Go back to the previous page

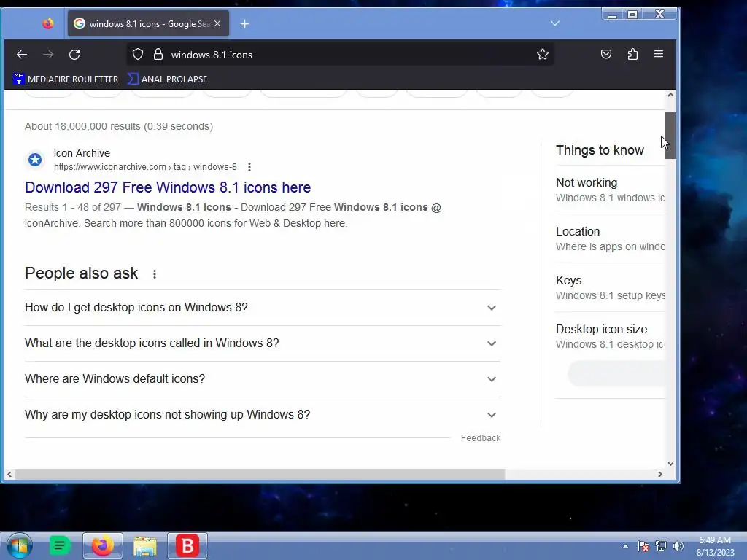coord(22,55)
